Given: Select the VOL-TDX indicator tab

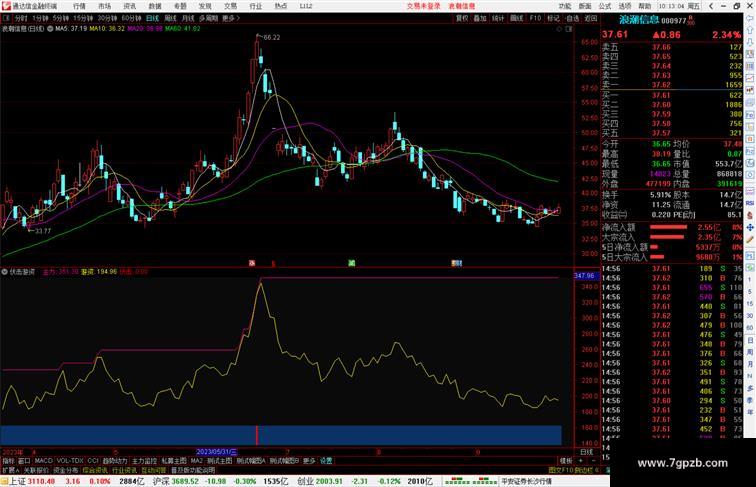Looking at the screenshot, I should (x=70, y=461).
